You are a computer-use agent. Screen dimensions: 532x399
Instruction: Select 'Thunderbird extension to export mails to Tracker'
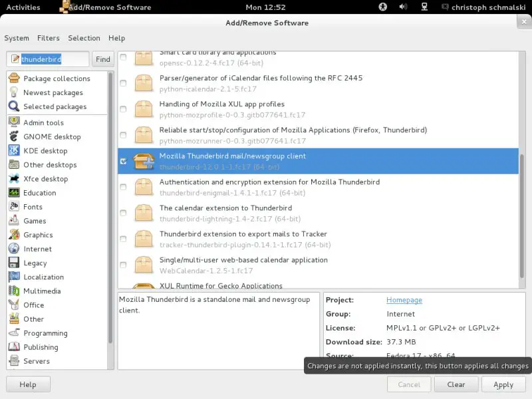pos(318,239)
